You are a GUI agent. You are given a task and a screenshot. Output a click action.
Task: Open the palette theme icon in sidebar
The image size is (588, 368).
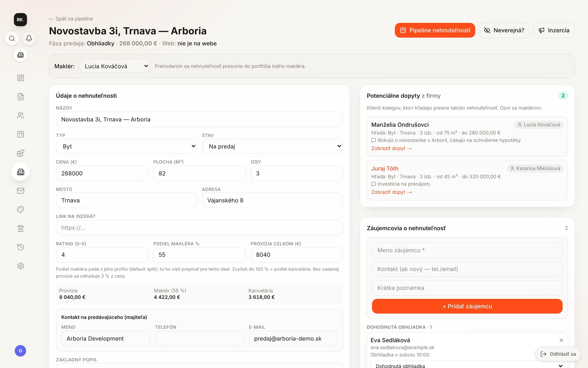pyautogui.click(x=21, y=210)
